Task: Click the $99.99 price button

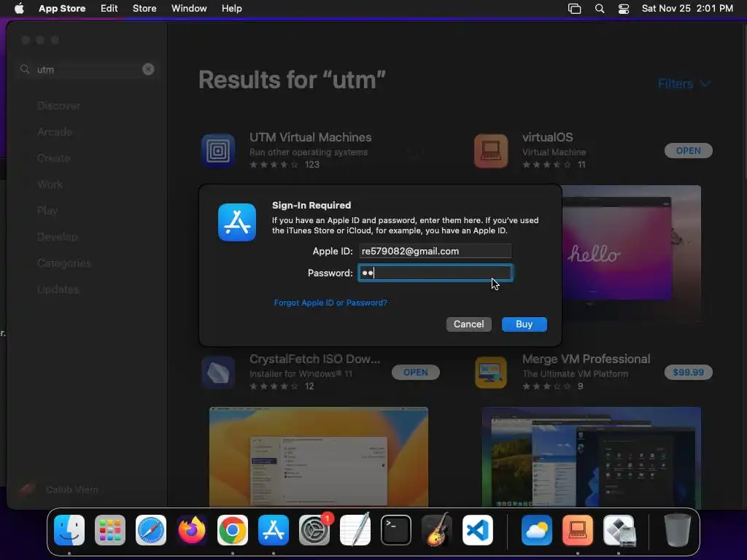Action: (x=689, y=373)
